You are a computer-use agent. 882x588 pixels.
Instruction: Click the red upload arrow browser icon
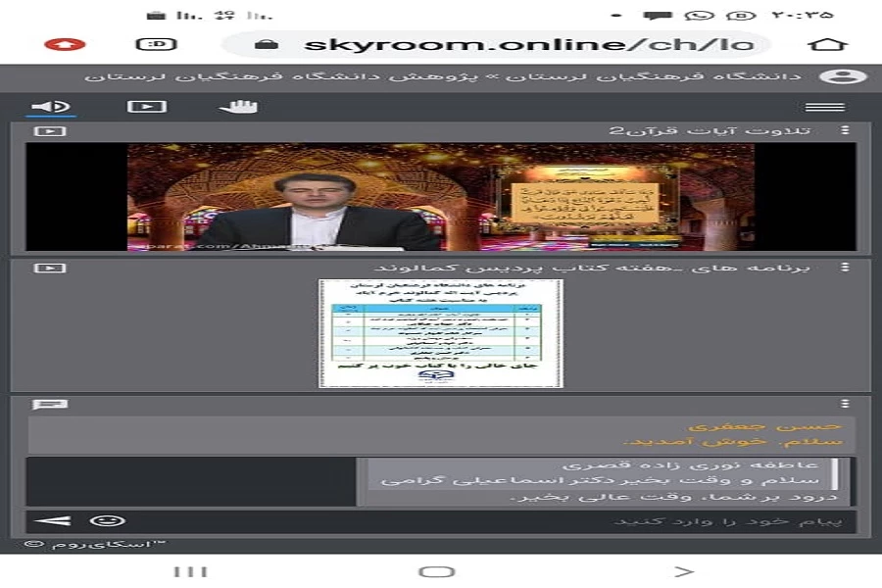tap(65, 44)
